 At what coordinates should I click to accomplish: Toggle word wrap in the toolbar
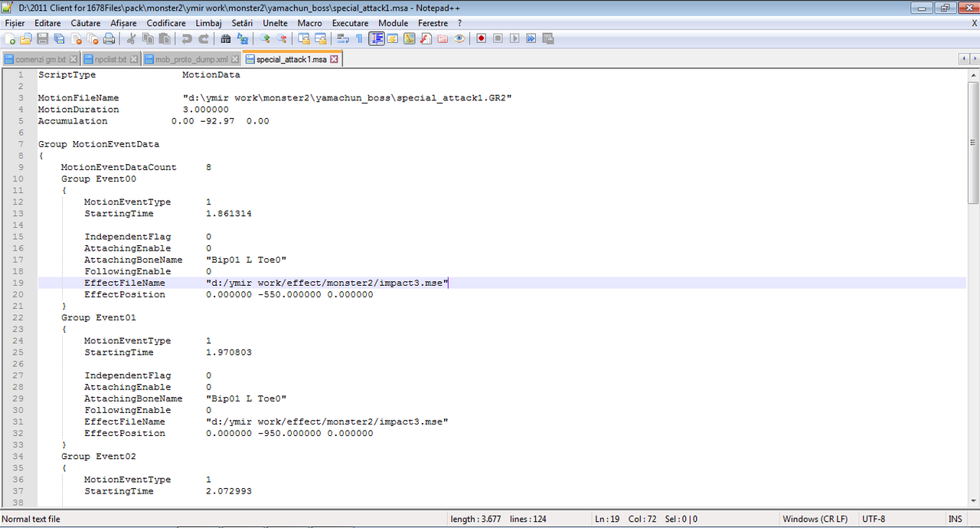[x=341, y=38]
